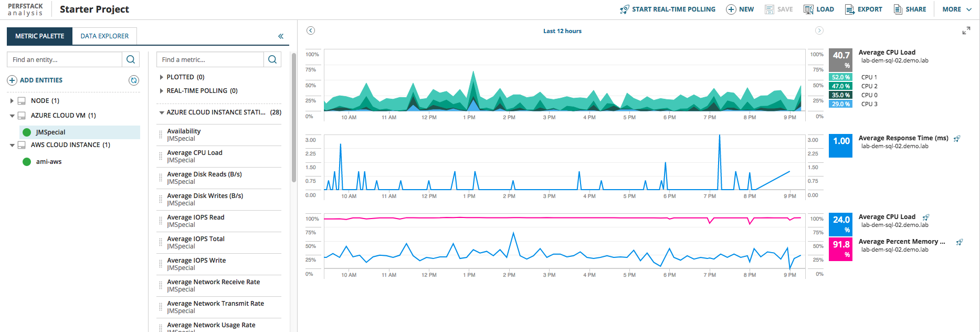The height and width of the screenshot is (332, 980).
Task: Click the New project plus icon
Action: 731,9
